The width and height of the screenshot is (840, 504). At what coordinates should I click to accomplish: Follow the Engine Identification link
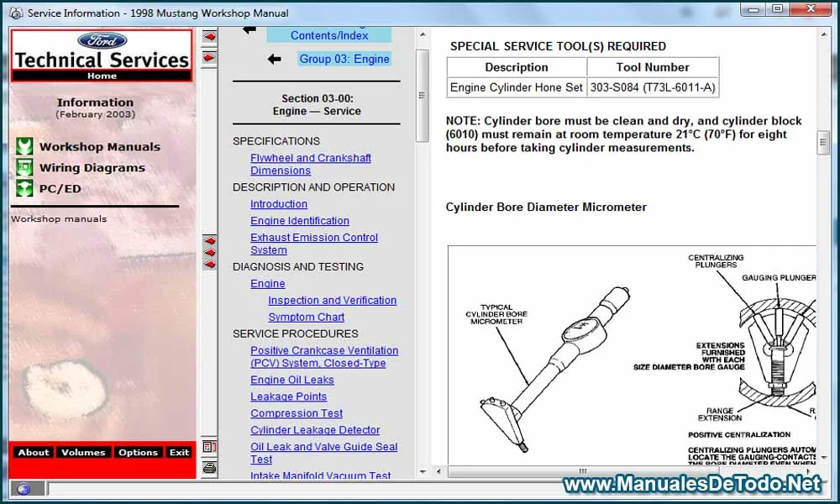point(299,221)
